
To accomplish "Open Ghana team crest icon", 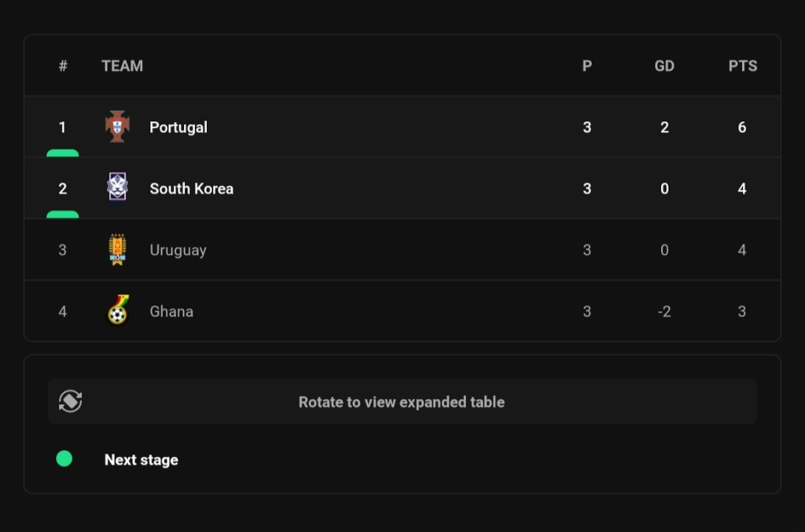I will [118, 310].
